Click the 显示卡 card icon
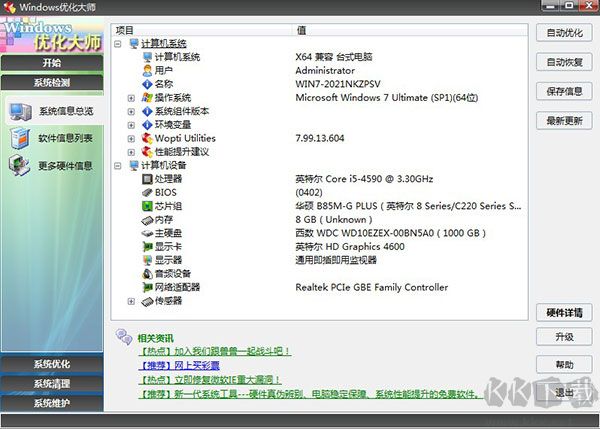Image resolution: width=600 pixels, height=429 pixels. [x=147, y=247]
